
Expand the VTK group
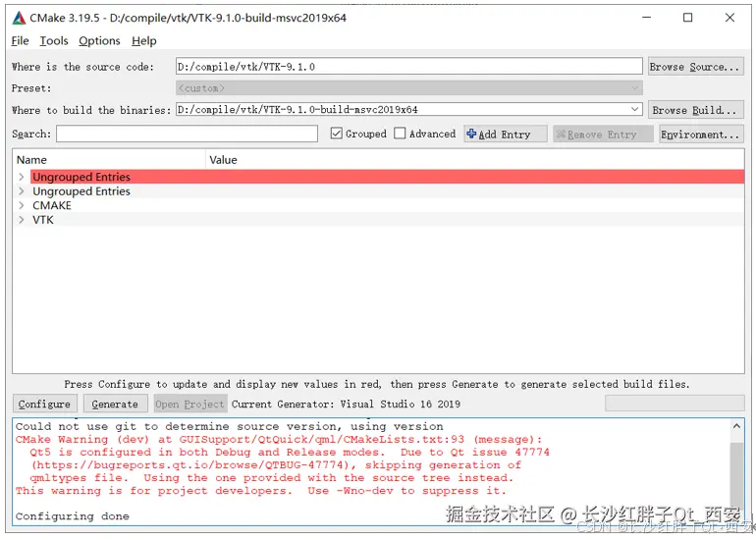point(22,220)
